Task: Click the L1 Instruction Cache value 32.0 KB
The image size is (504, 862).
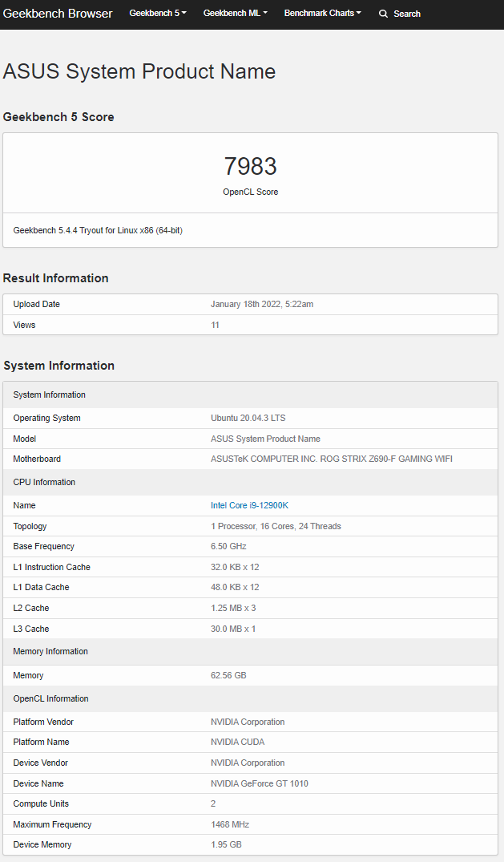Action: click(235, 567)
